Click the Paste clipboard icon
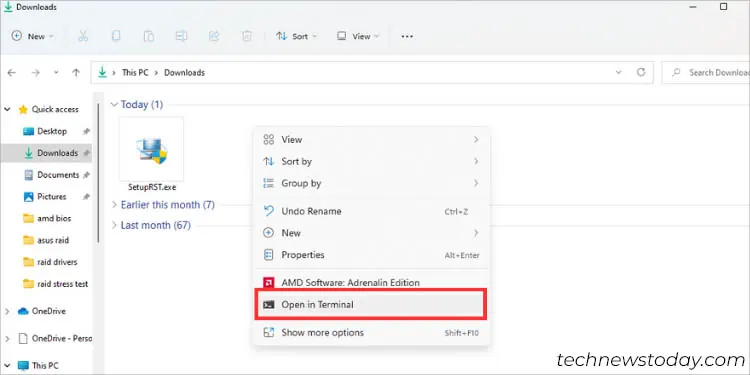Screen dimensions: 750x375 pyautogui.click(x=149, y=36)
